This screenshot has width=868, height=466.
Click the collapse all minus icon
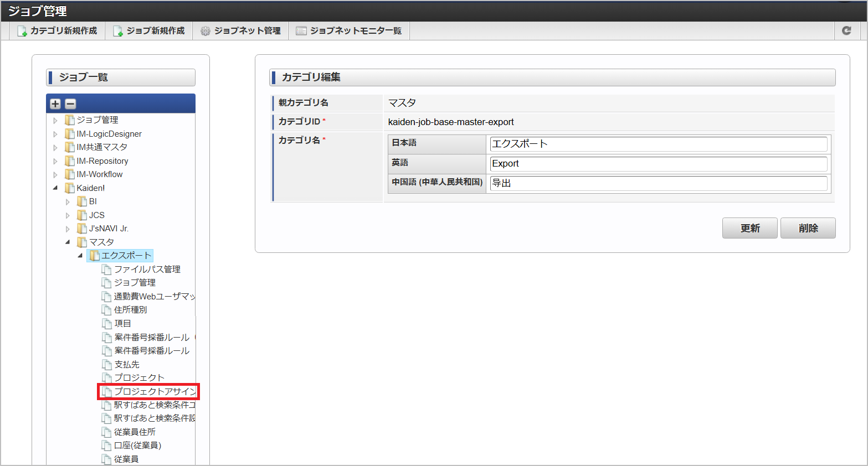[x=70, y=104]
